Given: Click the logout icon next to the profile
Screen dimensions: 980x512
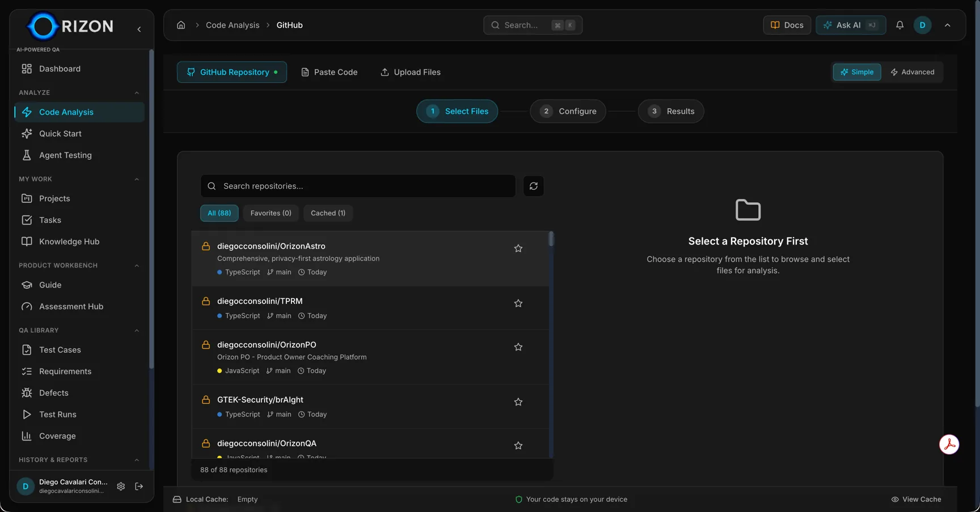Looking at the screenshot, I should (x=139, y=486).
